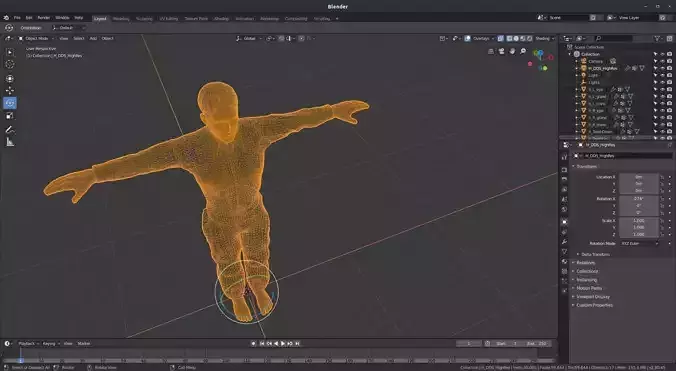Screen dimensions: 676x371
Task: Open the Shading dropdown
Action: coord(545,38)
